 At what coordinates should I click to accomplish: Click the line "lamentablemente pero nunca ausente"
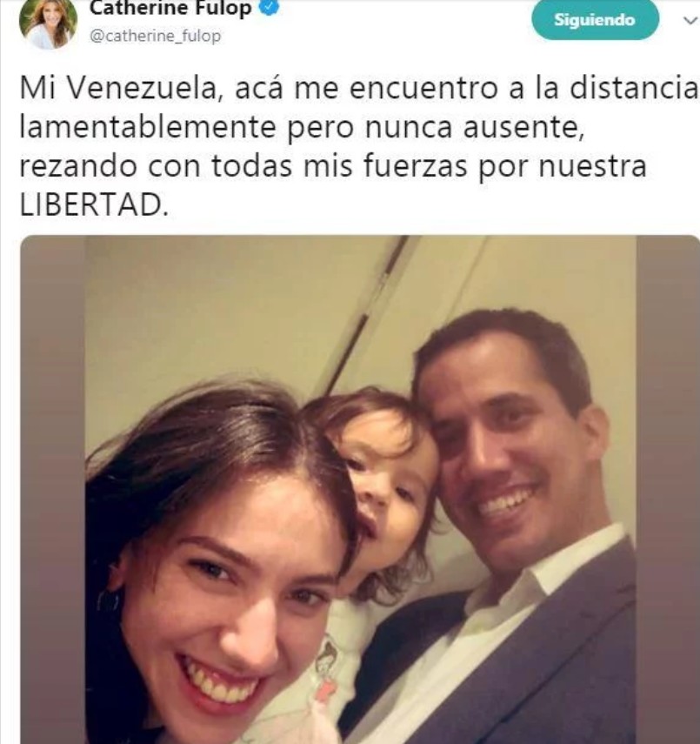[x=302, y=128]
